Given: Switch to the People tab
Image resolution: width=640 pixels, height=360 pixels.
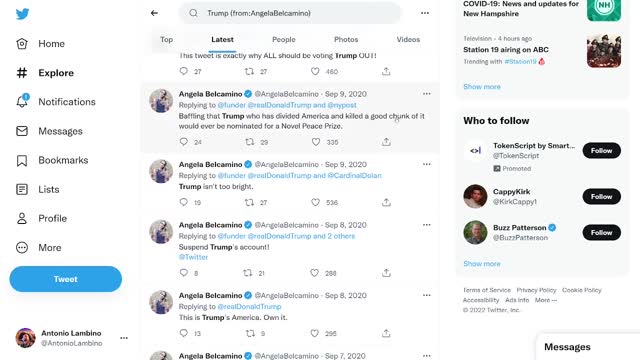Looking at the screenshot, I should coord(284,40).
